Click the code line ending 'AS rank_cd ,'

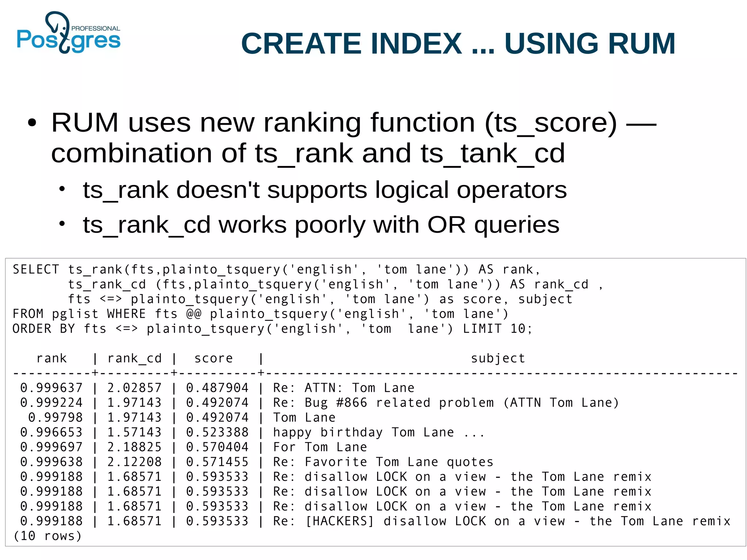pyautogui.click(x=335, y=284)
